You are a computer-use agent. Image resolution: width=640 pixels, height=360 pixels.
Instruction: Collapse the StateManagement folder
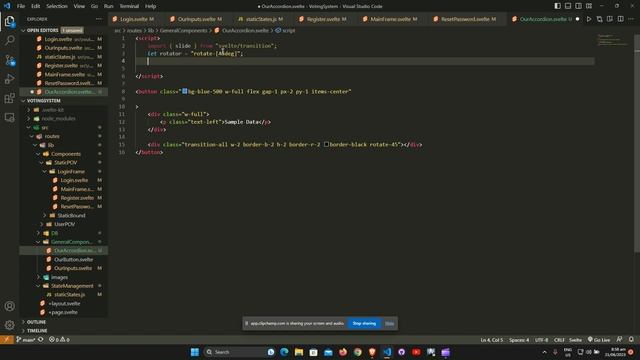(x=72, y=286)
